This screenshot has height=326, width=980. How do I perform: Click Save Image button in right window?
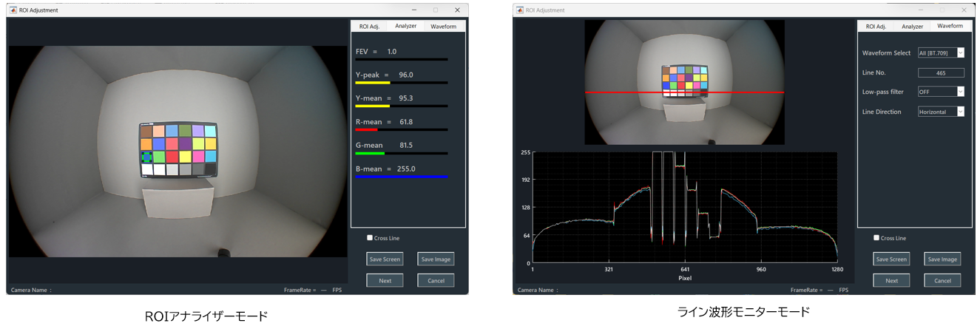[x=942, y=259]
